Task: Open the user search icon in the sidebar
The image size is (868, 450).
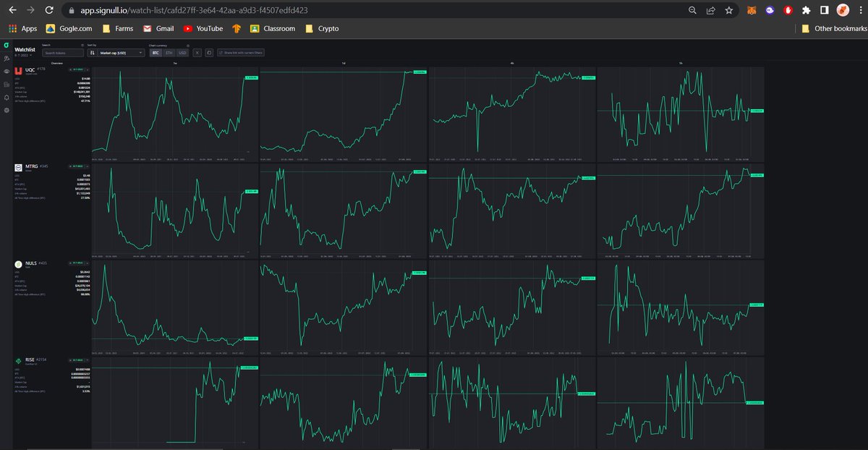Action: click(x=6, y=58)
